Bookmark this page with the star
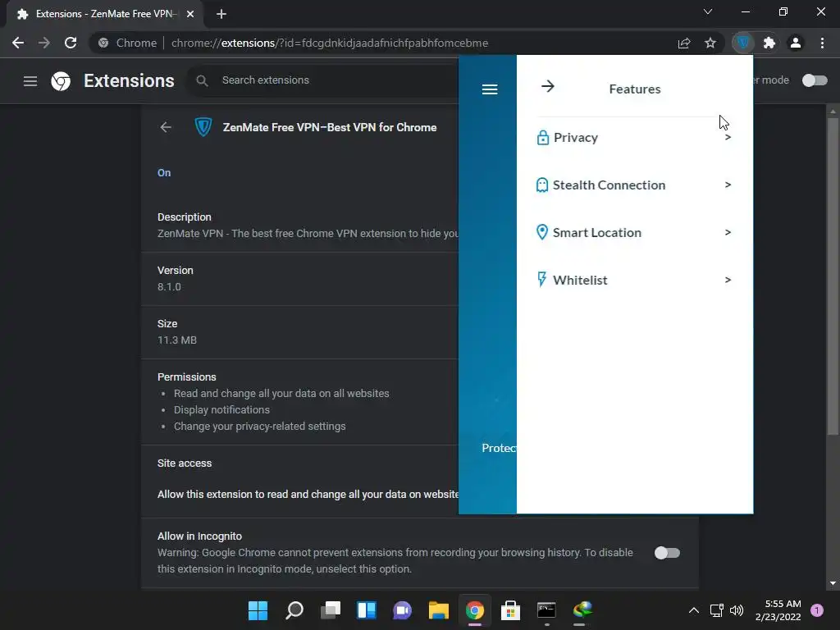840x630 pixels. coord(710,43)
